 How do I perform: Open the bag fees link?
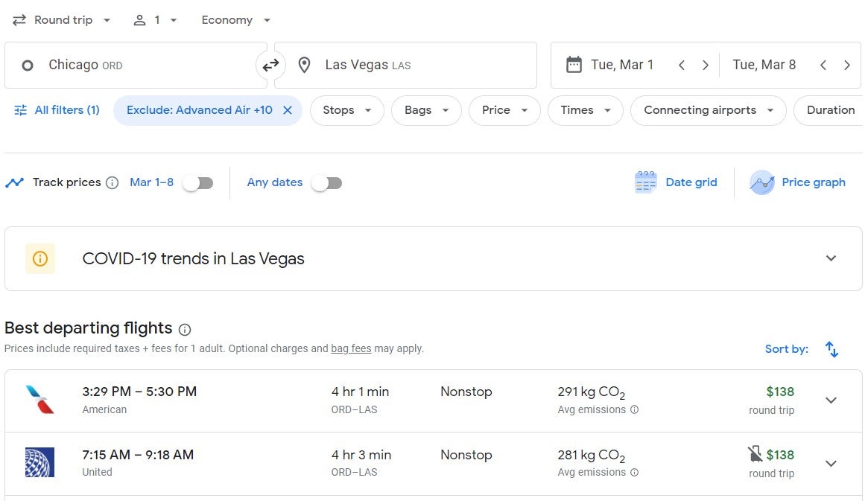pos(351,348)
